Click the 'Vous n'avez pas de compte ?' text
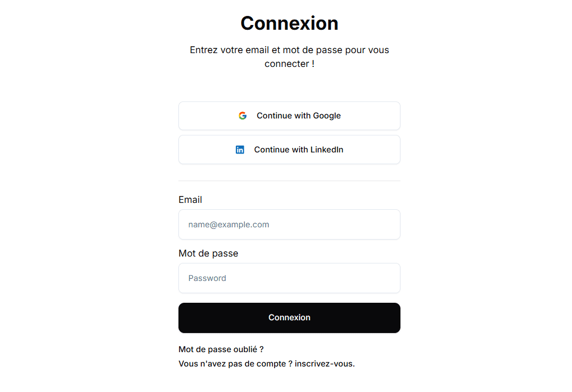 click(x=235, y=364)
